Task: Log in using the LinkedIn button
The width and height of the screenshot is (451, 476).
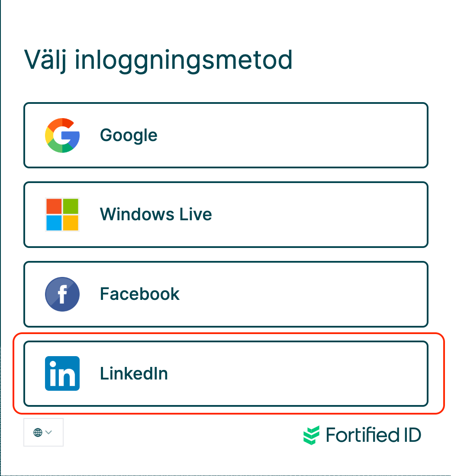Action: (x=225, y=373)
